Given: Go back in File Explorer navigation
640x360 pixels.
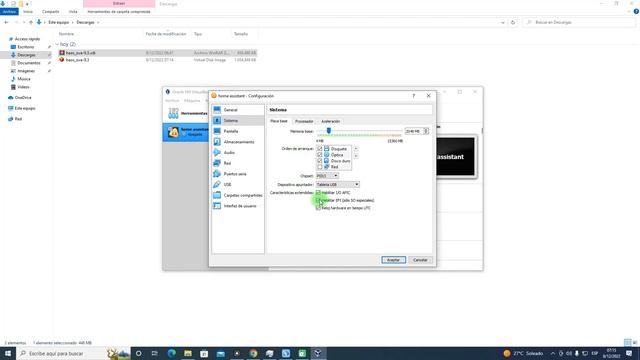Looking at the screenshot, I should click(x=6, y=22).
